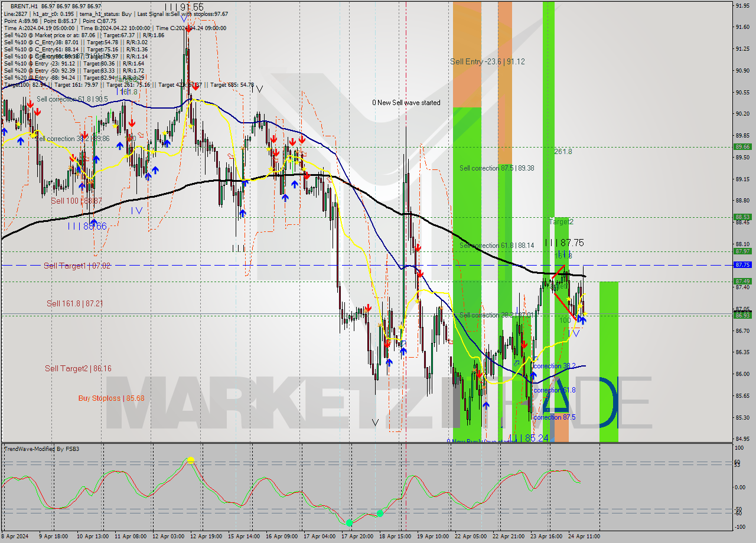756x543 pixels.
Task: Select the 'Sell Target1' level label
Action: pos(77,266)
